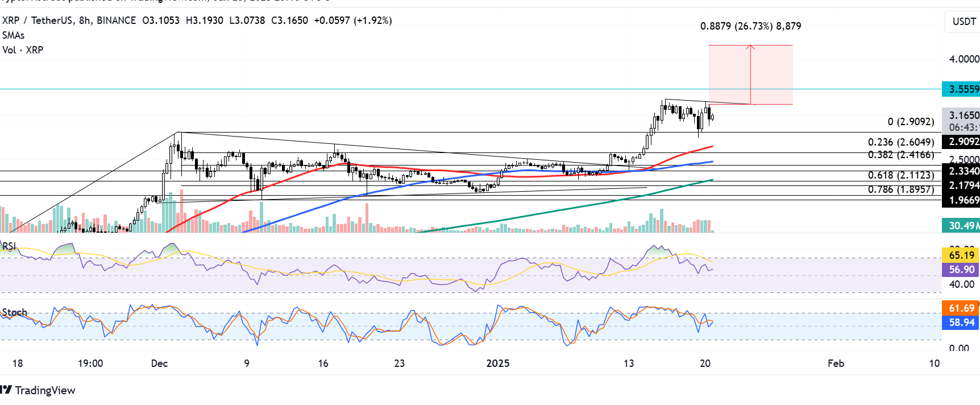Click the 58.94 blue Stoch value label
The width and height of the screenshot is (980, 405).
coord(961,323)
